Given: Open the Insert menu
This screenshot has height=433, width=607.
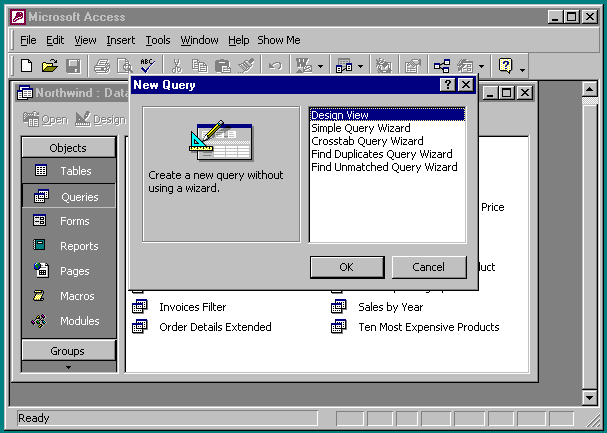Looking at the screenshot, I should [121, 40].
